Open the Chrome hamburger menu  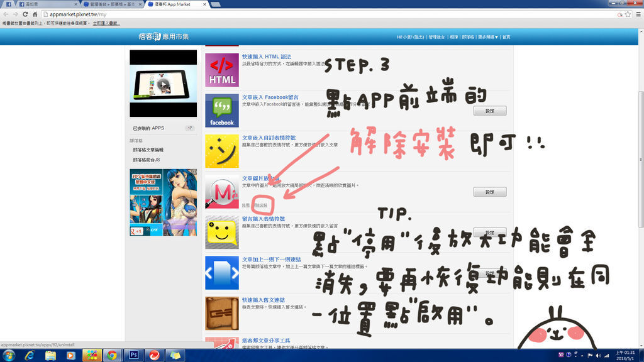638,14
